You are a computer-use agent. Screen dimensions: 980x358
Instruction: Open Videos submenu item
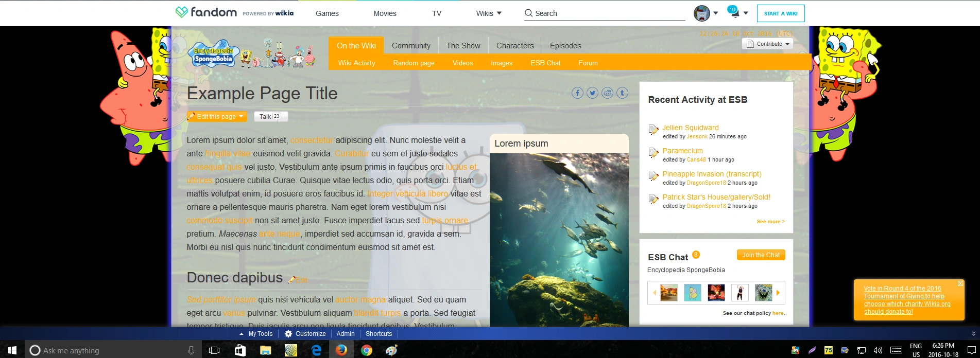462,63
